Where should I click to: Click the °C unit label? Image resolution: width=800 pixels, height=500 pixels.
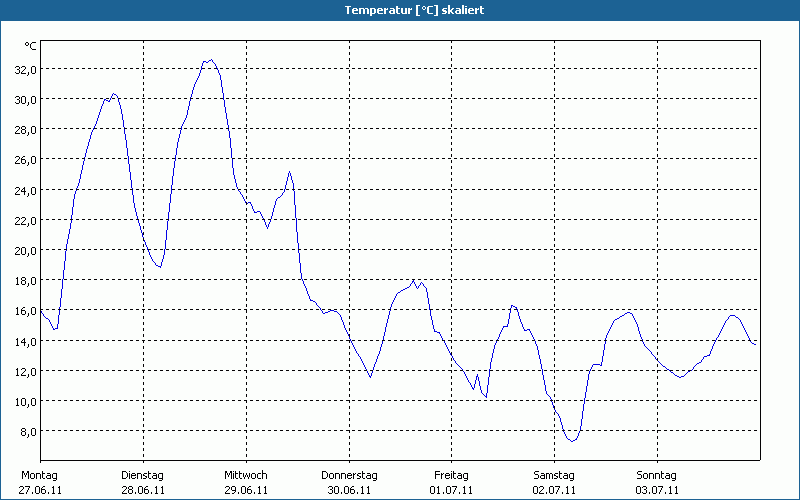(31, 46)
